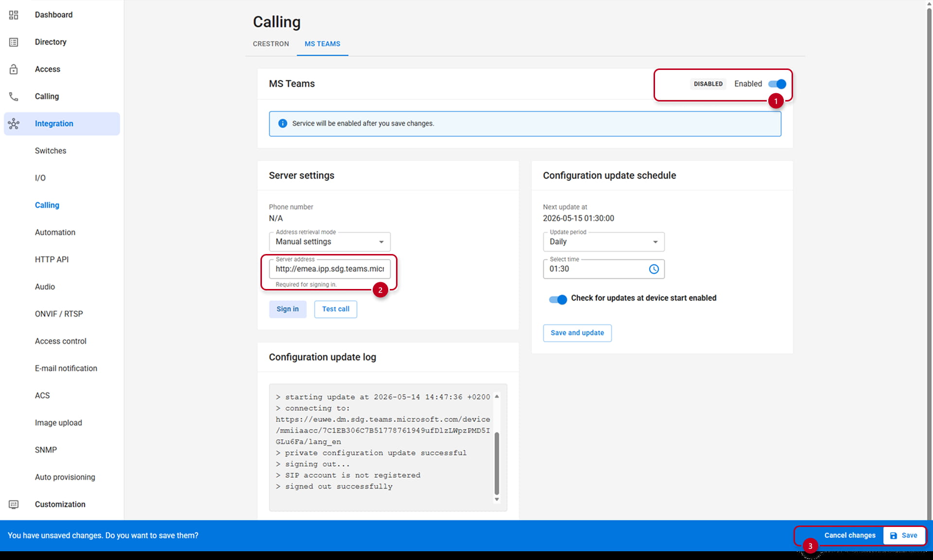Open E-mail notification submenu item

pyautogui.click(x=66, y=369)
